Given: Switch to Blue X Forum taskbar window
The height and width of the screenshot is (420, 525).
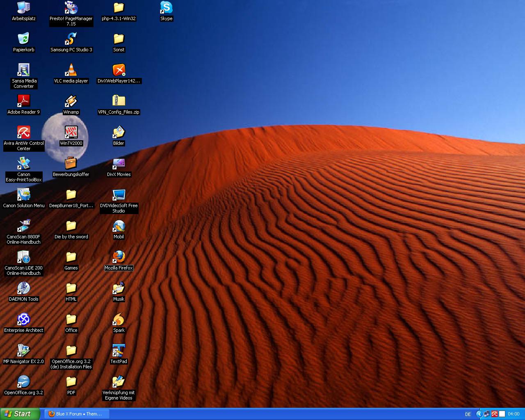Looking at the screenshot, I should click(x=76, y=414).
